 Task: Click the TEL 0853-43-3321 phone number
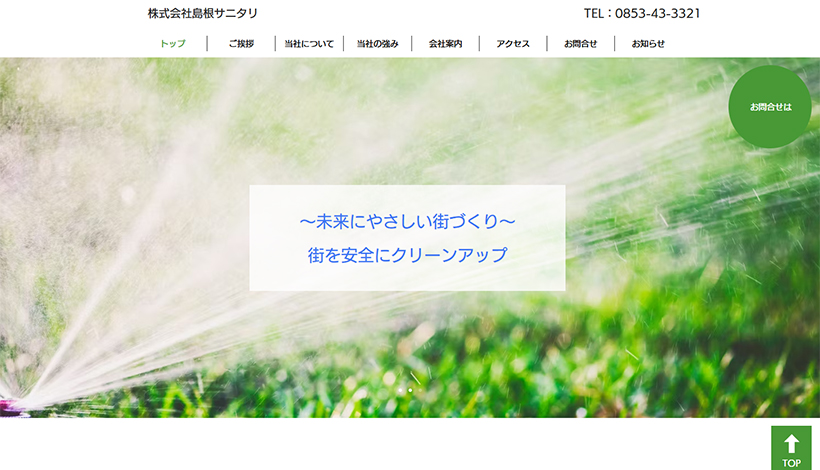[642, 14]
